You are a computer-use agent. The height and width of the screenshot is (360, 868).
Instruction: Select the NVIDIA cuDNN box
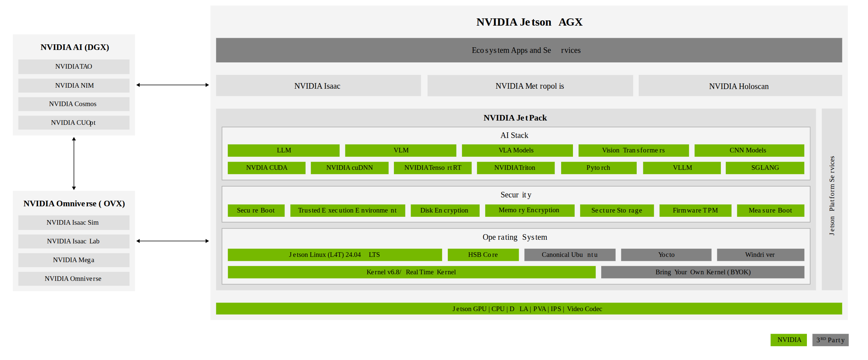point(350,168)
